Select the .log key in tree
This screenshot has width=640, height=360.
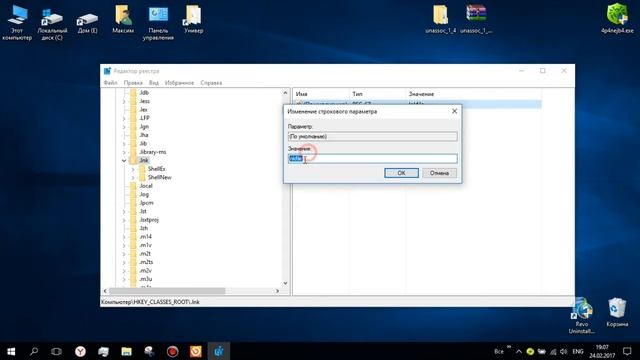[144, 194]
